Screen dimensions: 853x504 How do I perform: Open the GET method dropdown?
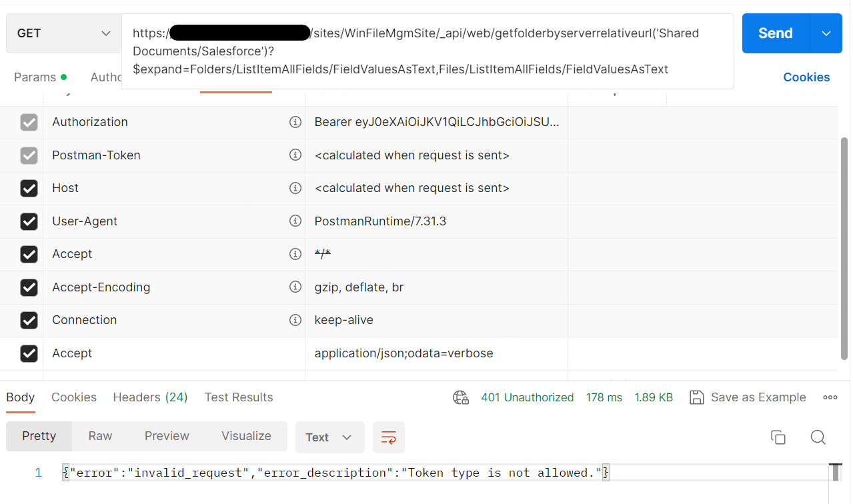point(64,33)
